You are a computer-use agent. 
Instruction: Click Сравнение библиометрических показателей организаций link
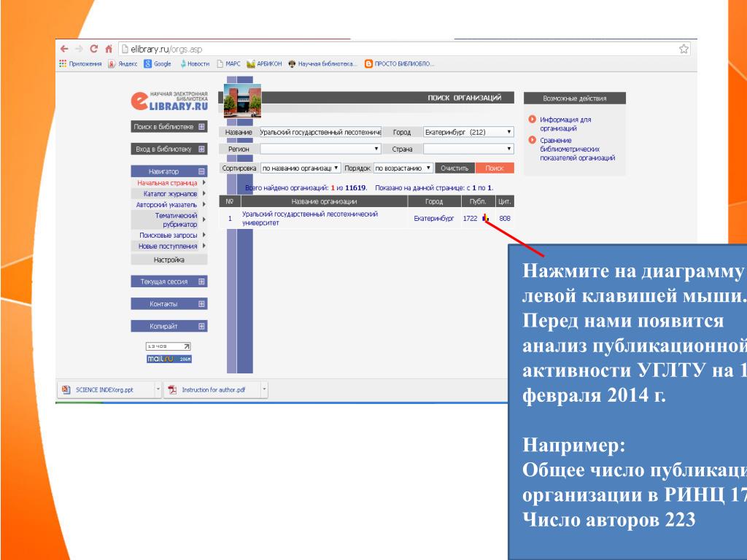[578, 149]
